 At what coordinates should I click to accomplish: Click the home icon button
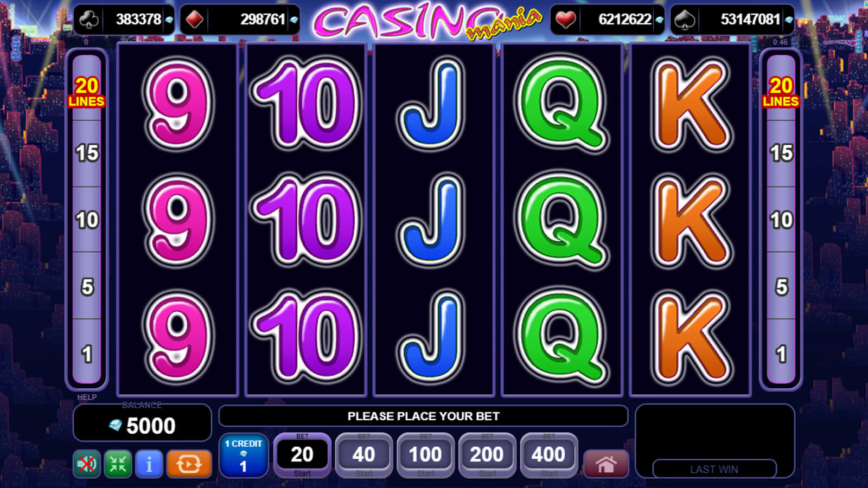coord(606,464)
